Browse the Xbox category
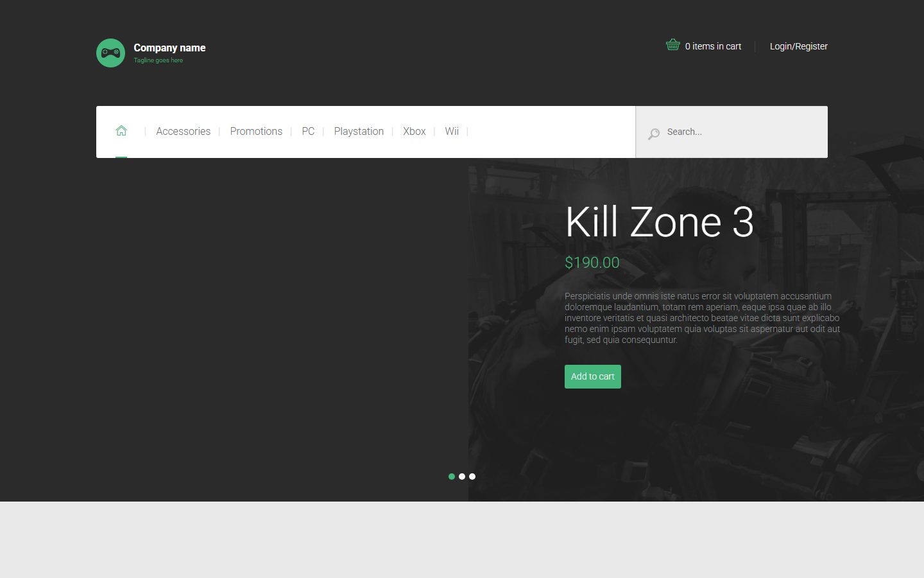Image resolution: width=924 pixels, height=578 pixels. coord(415,132)
